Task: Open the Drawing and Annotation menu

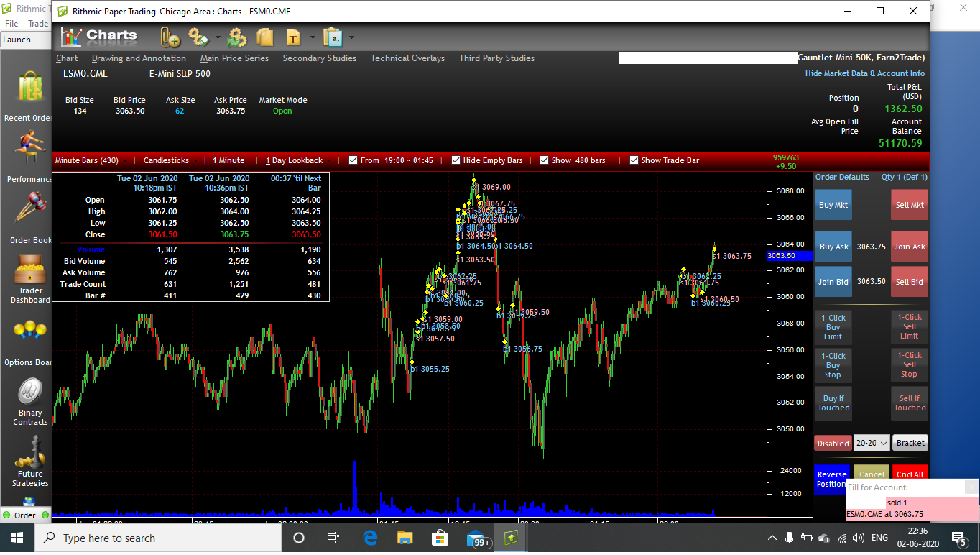Action: [139, 58]
